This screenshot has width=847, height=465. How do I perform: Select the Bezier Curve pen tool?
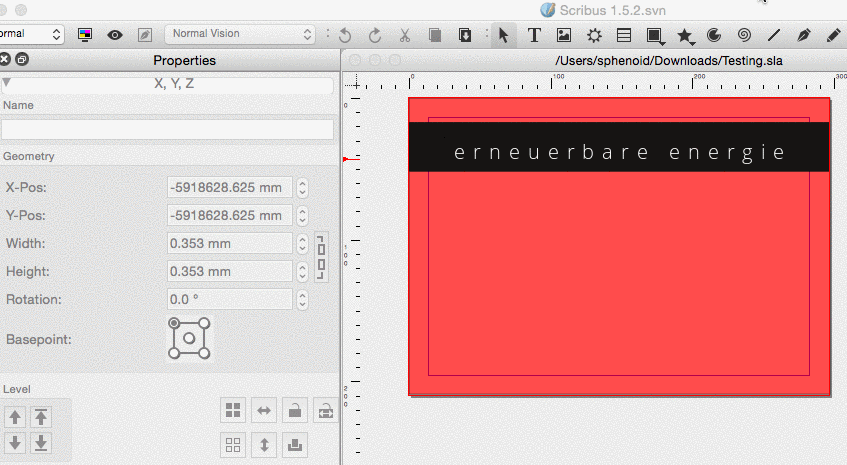click(x=803, y=35)
